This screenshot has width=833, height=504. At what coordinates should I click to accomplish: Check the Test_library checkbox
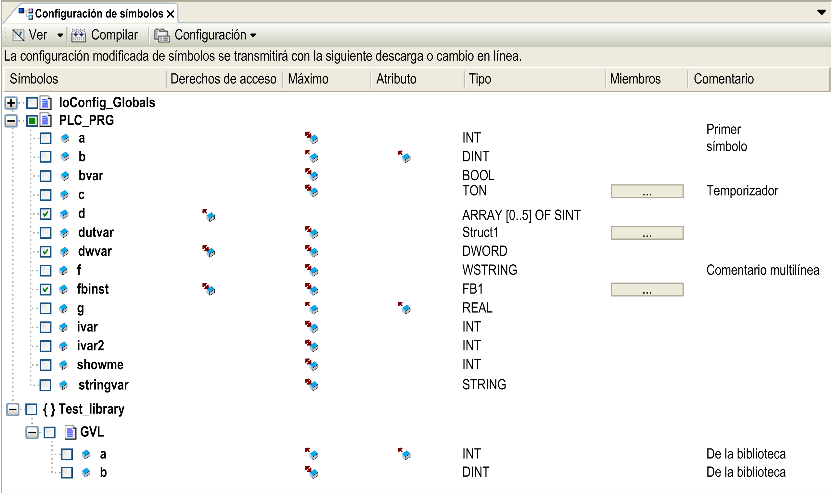pos(32,409)
